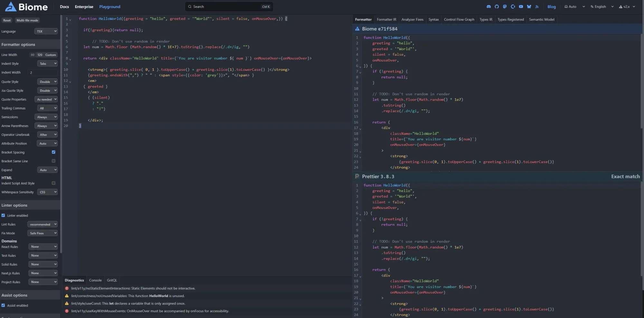The width and height of the screenshot is (644, 318).
Task: Switch to the Syntax tab
Action: click(433, 19)
